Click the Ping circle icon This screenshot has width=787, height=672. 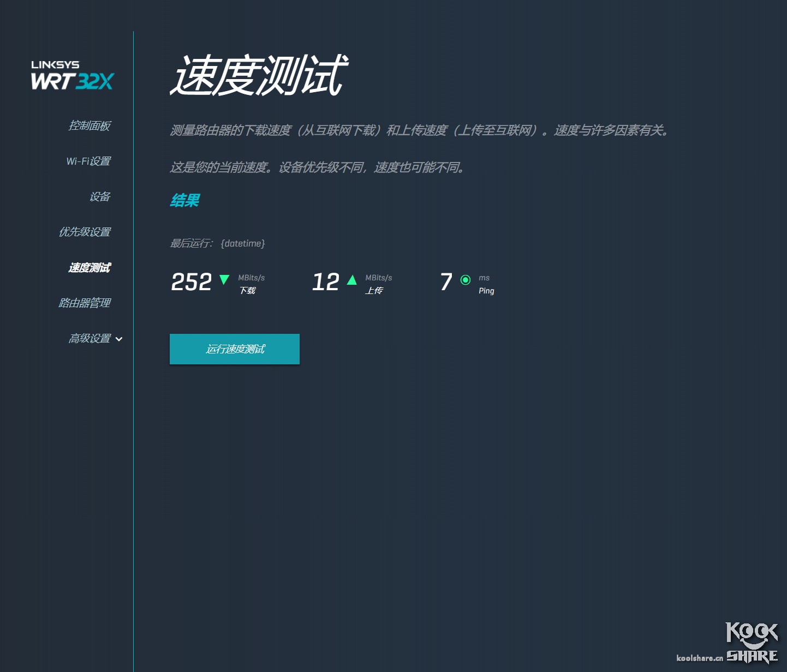coord(465,280)
